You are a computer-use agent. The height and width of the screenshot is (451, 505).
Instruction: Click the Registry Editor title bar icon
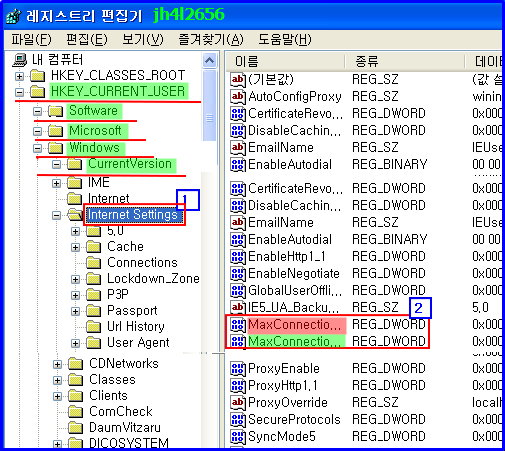(x=14, y=16)
